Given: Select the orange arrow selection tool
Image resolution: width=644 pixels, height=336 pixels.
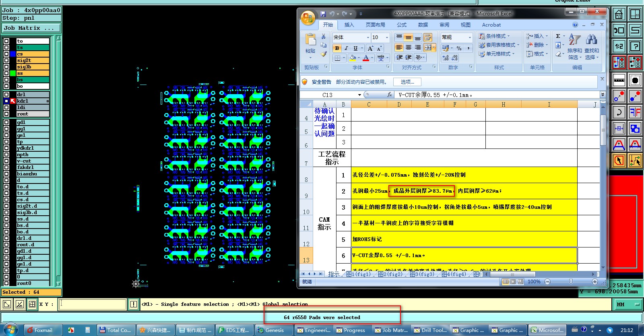Looking at the screenshot, I should (x=619, y=161).
